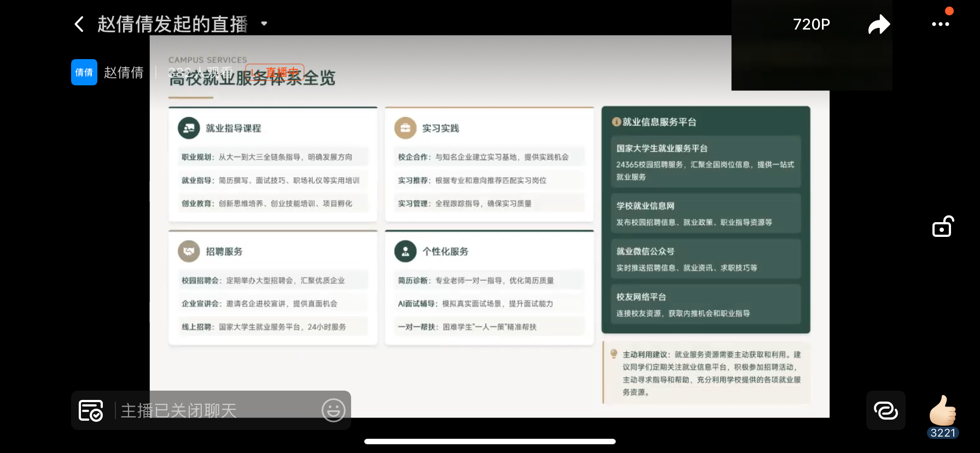The image size is (980, 453).
Task: Tap the 直播中 live status badge
Action: pyautogui.click(x=275, y=72)
